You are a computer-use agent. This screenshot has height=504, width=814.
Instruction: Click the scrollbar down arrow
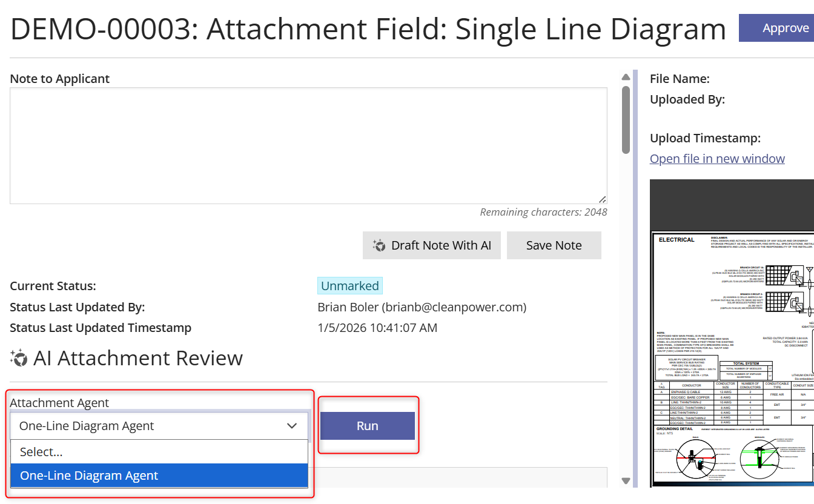pos(626,480)
